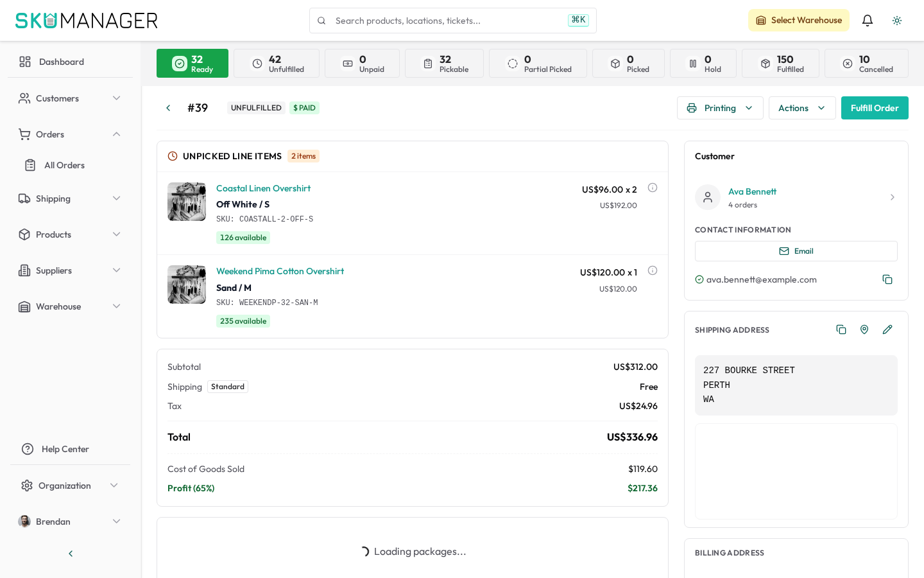Click Weekend Pima Cotton Overshirt thumbnail

tap(187, 285)
